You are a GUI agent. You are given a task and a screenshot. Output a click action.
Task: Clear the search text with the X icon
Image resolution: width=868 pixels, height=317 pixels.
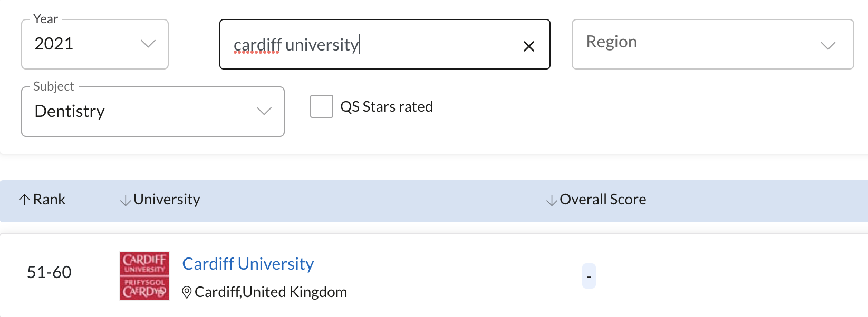(528, 46)
